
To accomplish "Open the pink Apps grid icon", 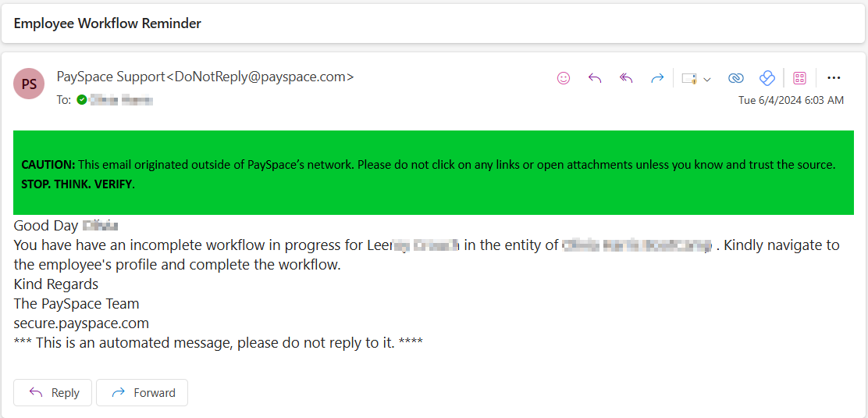I will (799, 78).
